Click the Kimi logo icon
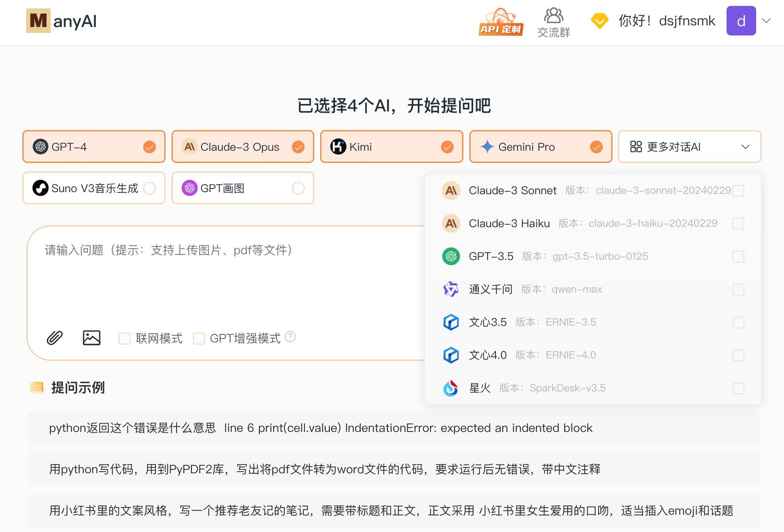The image size is (784, 532). pyautogui.click(x=338, y=147)
